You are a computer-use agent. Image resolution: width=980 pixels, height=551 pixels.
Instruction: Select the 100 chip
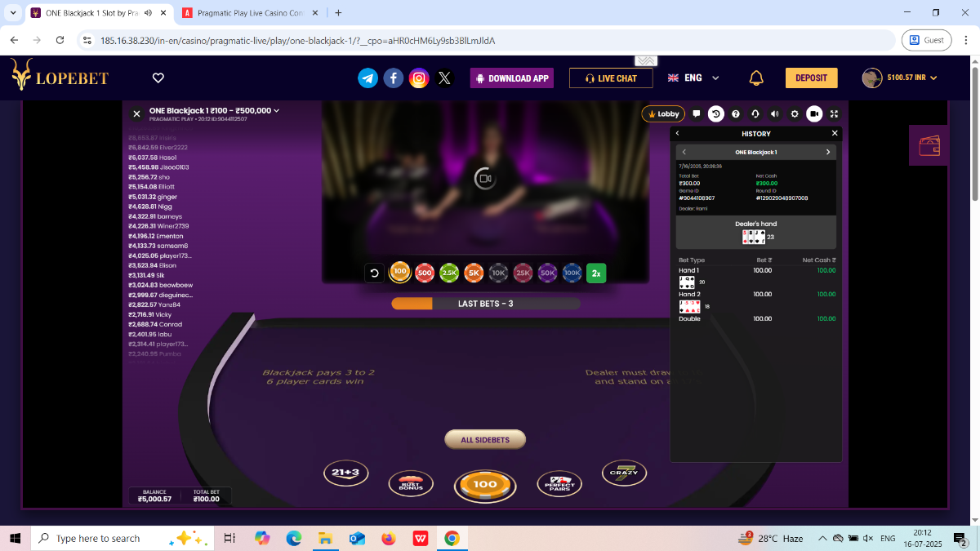(x=400, y=273)
